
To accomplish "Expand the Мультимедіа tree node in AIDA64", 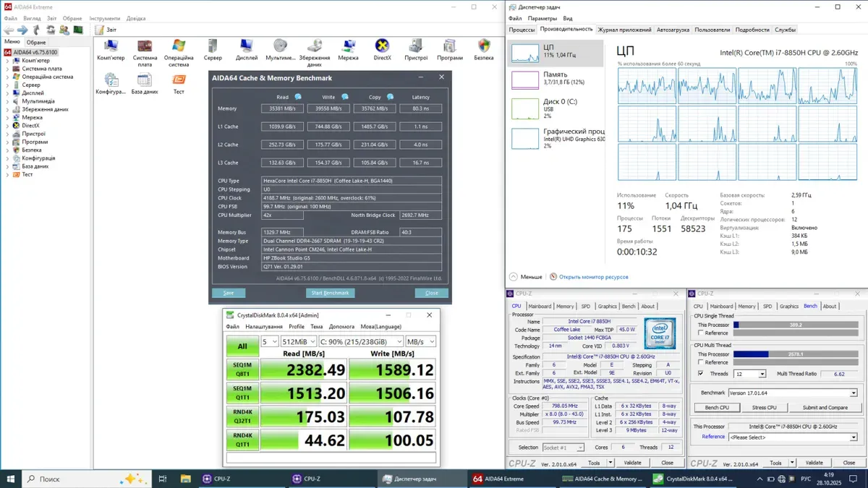I will (8, 101).
